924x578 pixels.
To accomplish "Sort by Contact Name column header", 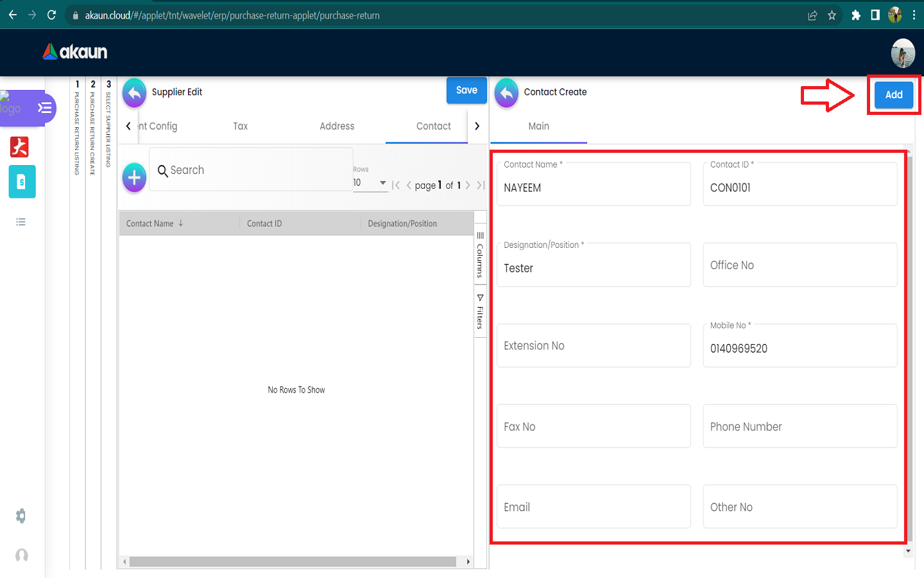I will point(150,223).
